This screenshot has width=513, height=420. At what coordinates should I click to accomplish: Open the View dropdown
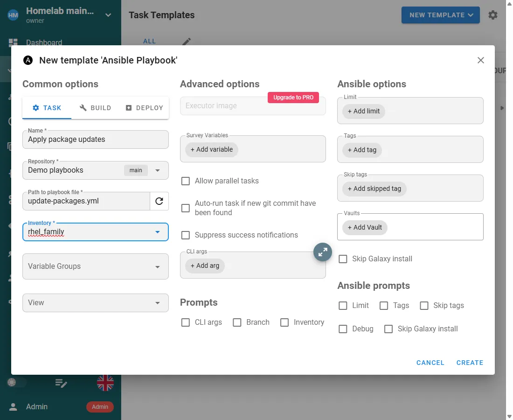96,303
